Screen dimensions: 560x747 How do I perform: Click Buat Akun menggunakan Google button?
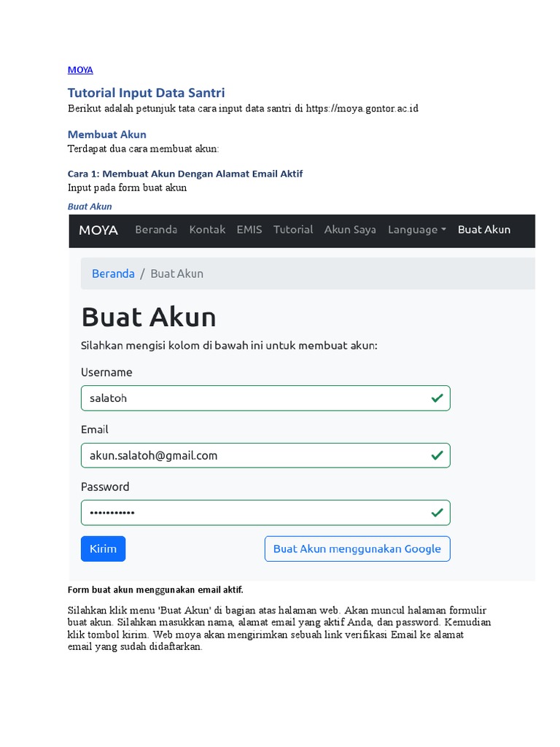[357, 549]
